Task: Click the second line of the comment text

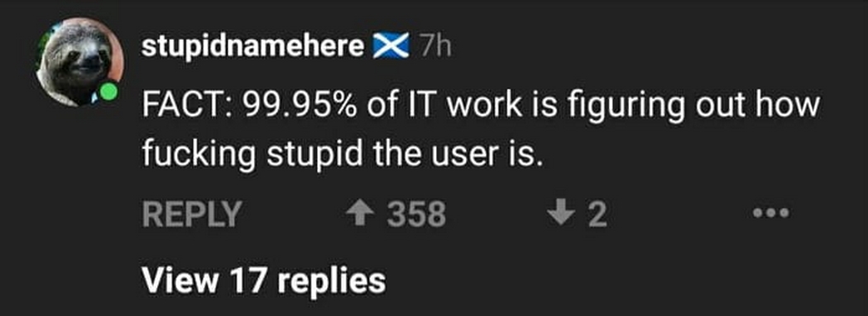Action: pyautogui.click(x=340, y=155)
